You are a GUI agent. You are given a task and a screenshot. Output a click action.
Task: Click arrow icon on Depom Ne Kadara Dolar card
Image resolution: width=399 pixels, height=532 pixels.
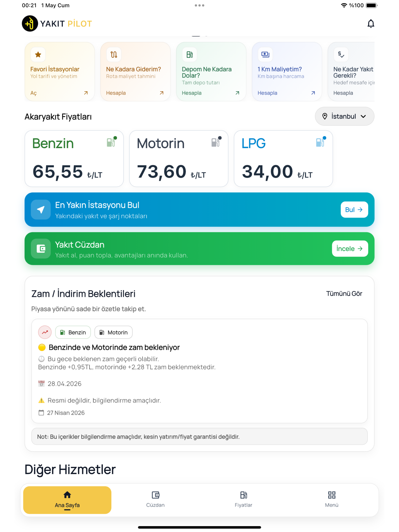tap(237, 93)
